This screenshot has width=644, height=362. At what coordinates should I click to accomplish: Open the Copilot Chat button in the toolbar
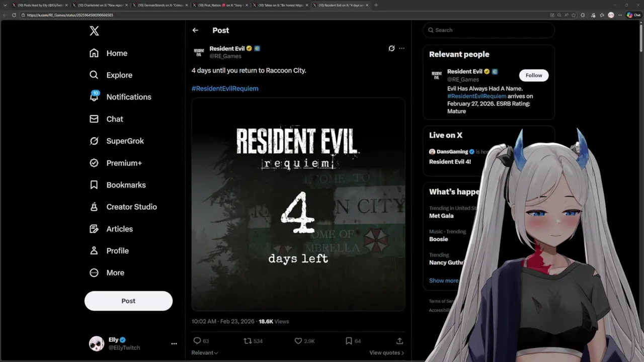click(633, 15)
